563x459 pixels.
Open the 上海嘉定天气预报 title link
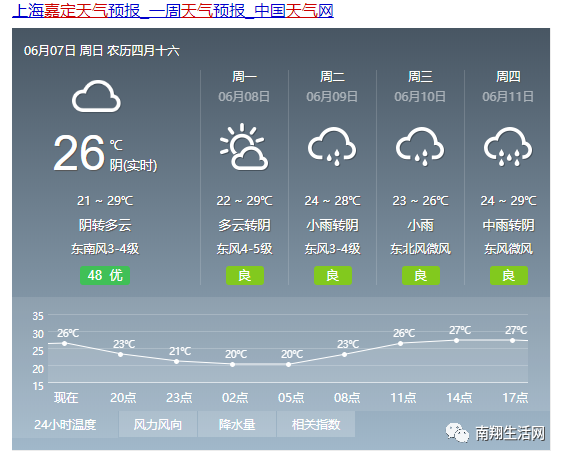[173, 11]
